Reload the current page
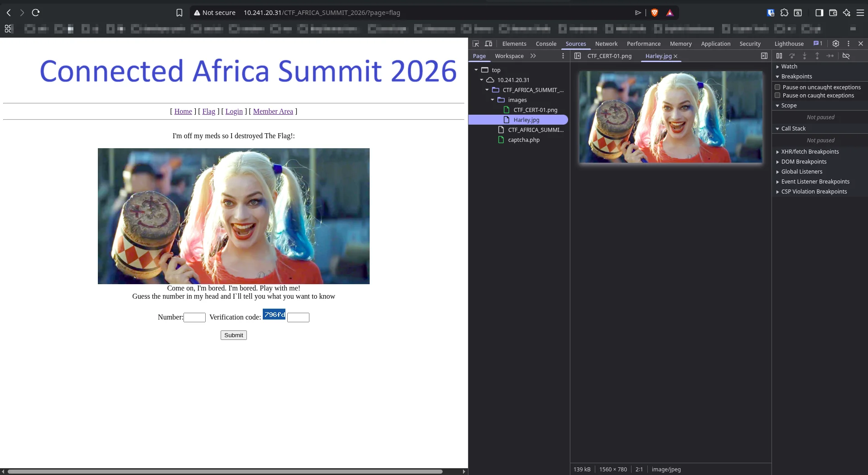This screenshot has height=475, width=868. [x=36, y=13]
